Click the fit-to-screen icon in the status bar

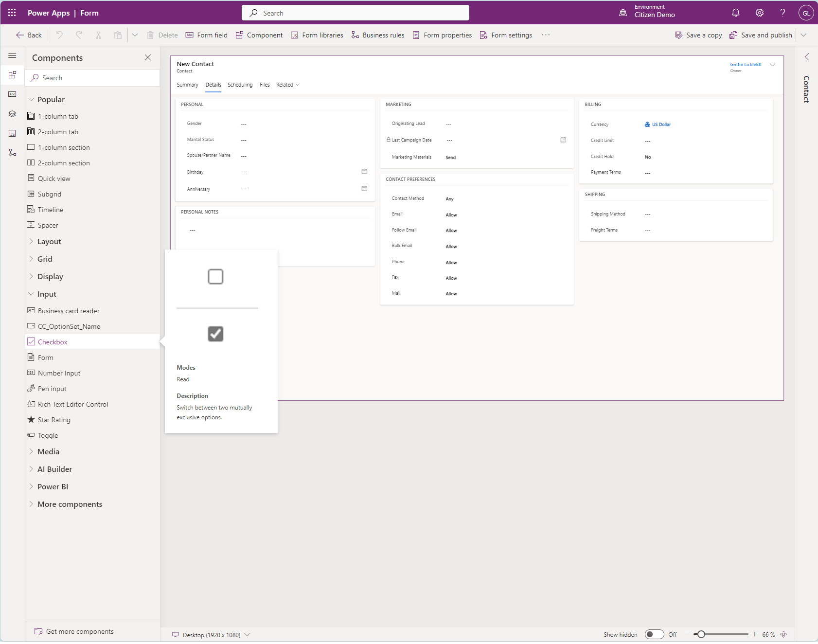coord(783,634)
